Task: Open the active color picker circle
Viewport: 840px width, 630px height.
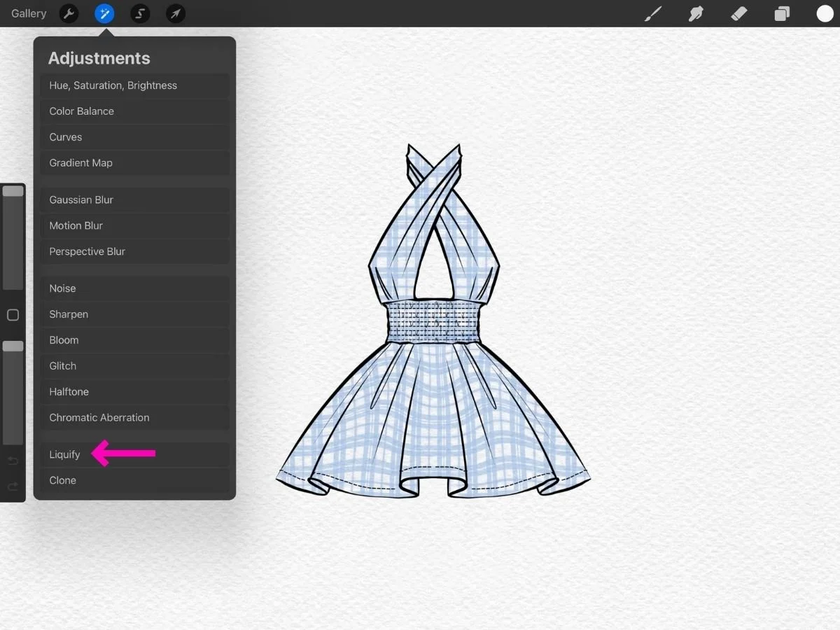Action: 825,13
